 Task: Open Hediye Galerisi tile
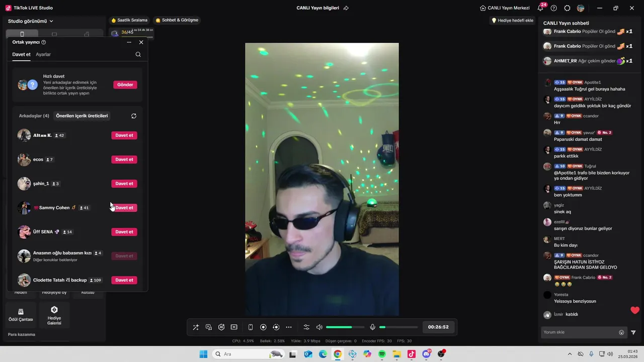tap(54, 315)
